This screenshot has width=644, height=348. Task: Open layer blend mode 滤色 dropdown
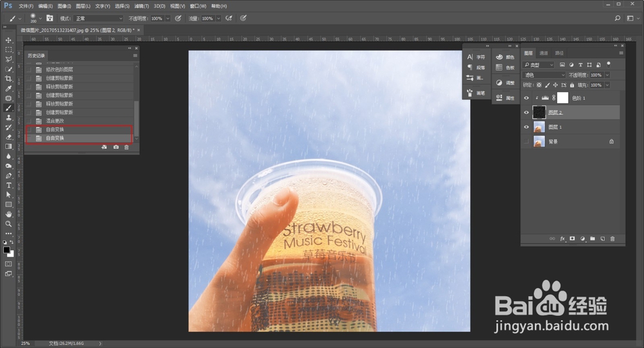[544, 75]
